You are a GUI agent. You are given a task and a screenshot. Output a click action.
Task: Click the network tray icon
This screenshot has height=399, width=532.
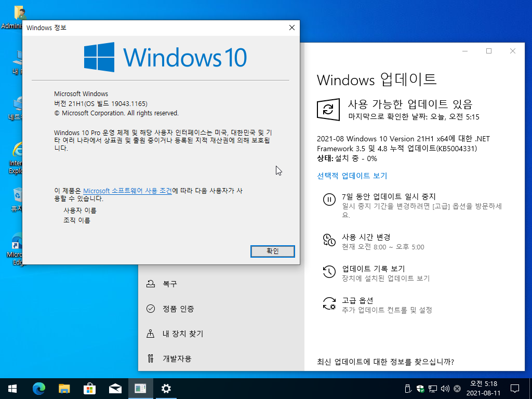point(433,389)
